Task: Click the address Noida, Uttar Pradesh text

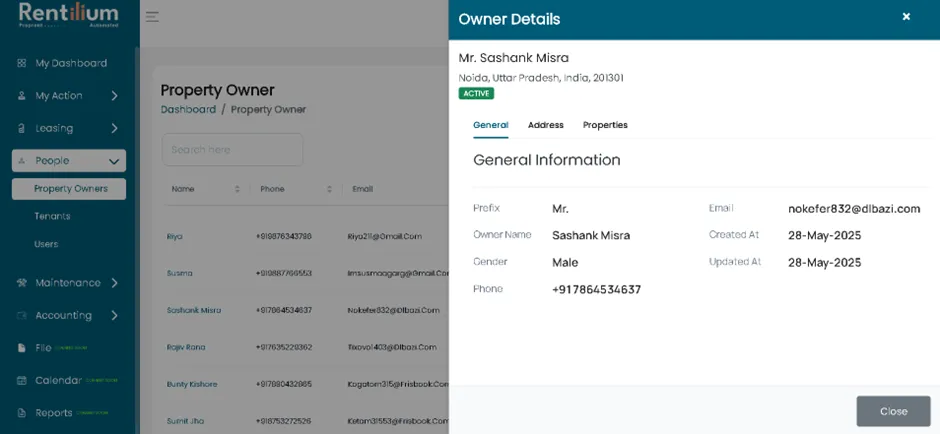Action: (x=541, y=78)
